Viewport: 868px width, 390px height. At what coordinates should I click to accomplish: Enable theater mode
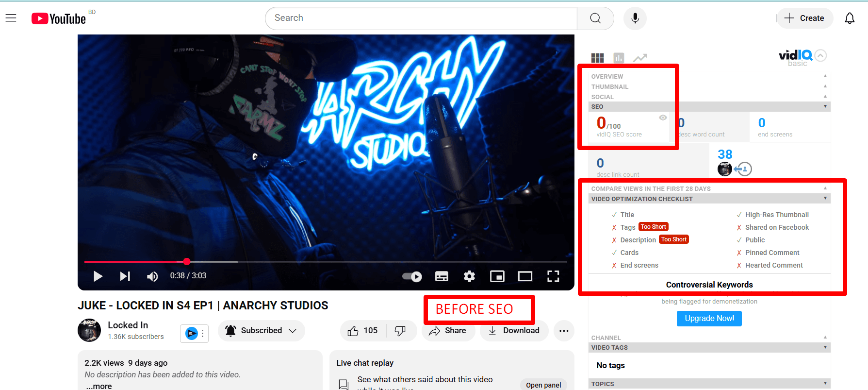(525, 276)
